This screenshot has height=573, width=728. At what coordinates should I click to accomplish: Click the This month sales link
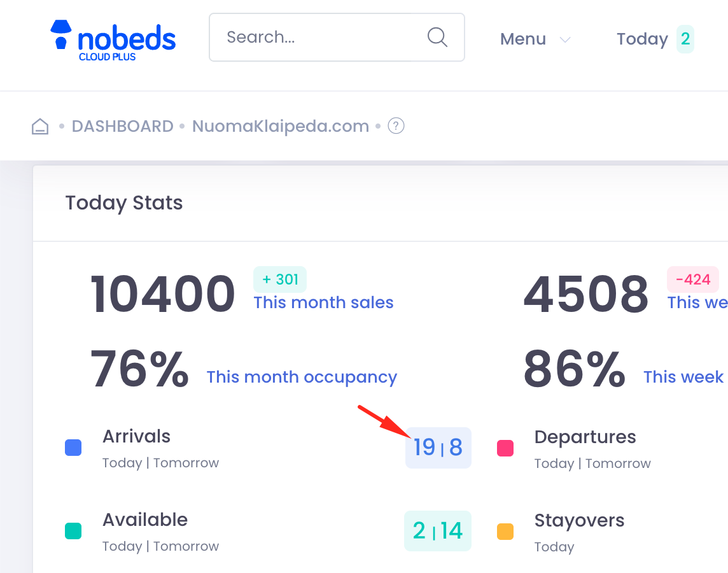[323, 302]
